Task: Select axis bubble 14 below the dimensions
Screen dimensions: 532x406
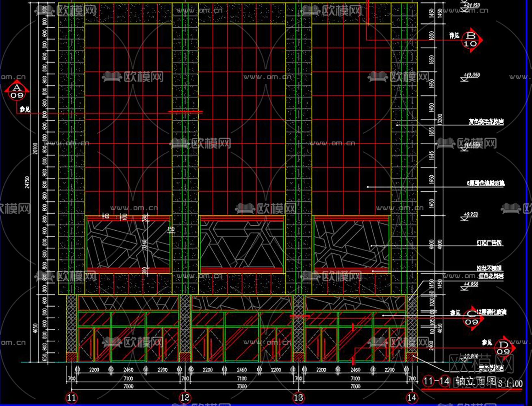Action: pyautogui.click(x=412, y=397)
